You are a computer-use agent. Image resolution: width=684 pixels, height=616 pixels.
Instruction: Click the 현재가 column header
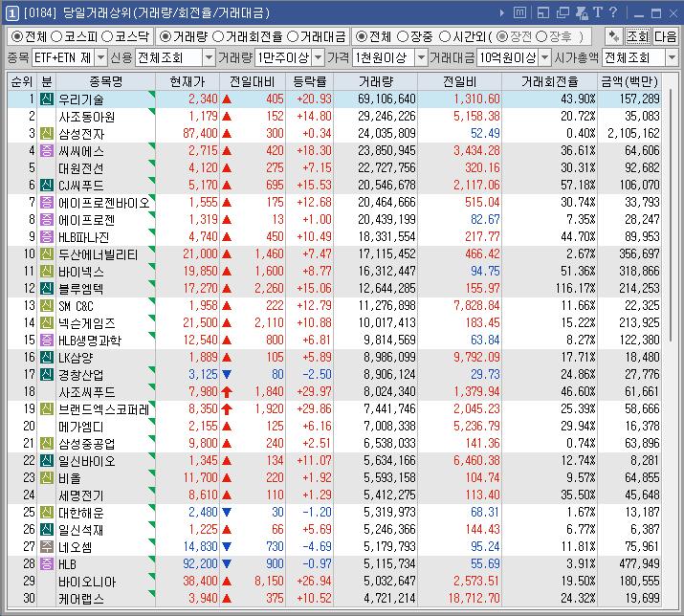pos(188,81)
